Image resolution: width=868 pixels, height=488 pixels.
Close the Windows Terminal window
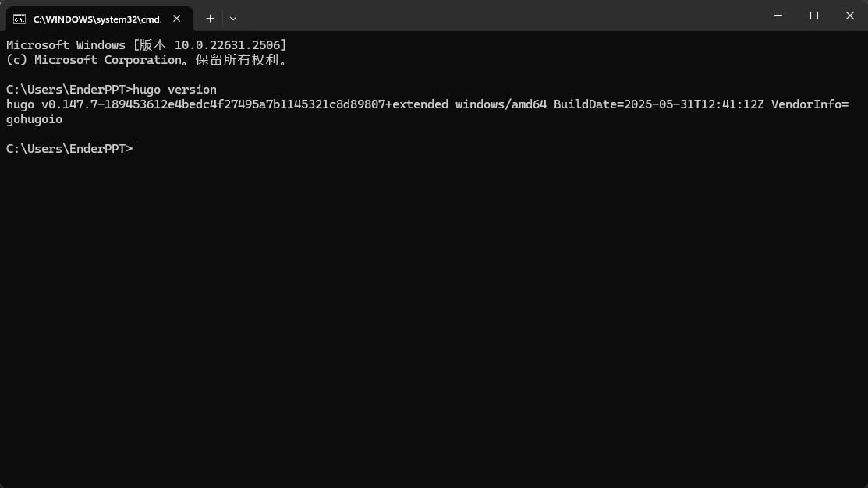tap(850, 16)
